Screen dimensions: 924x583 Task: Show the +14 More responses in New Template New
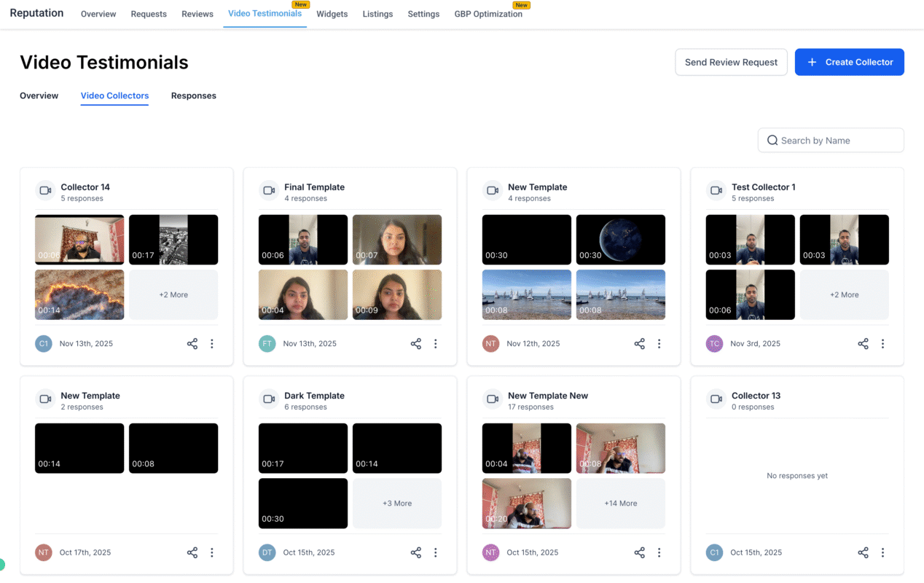tap(620, 503)
